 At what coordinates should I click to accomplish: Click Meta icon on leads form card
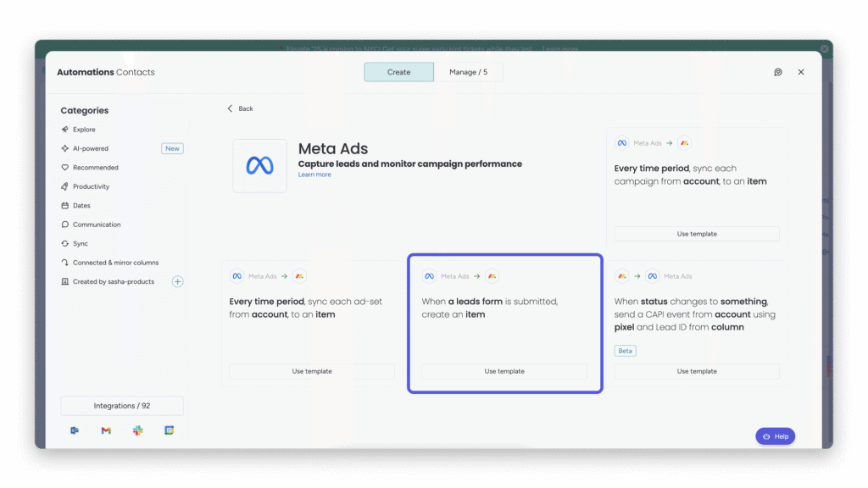430,276
